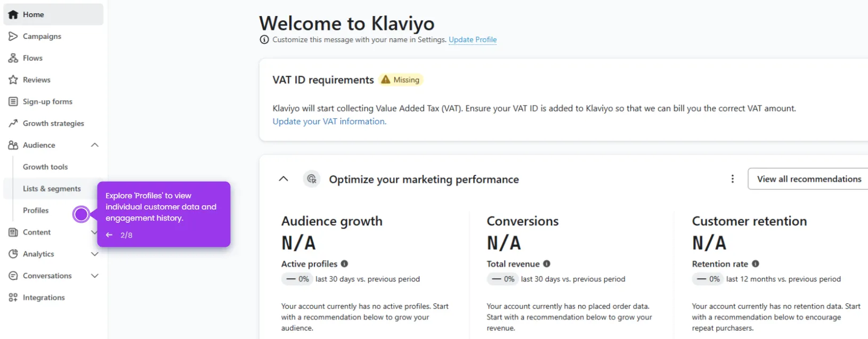Click the Flows icon in sidebar
This screenshot has height=339, width=868.
tap(13, 58)
